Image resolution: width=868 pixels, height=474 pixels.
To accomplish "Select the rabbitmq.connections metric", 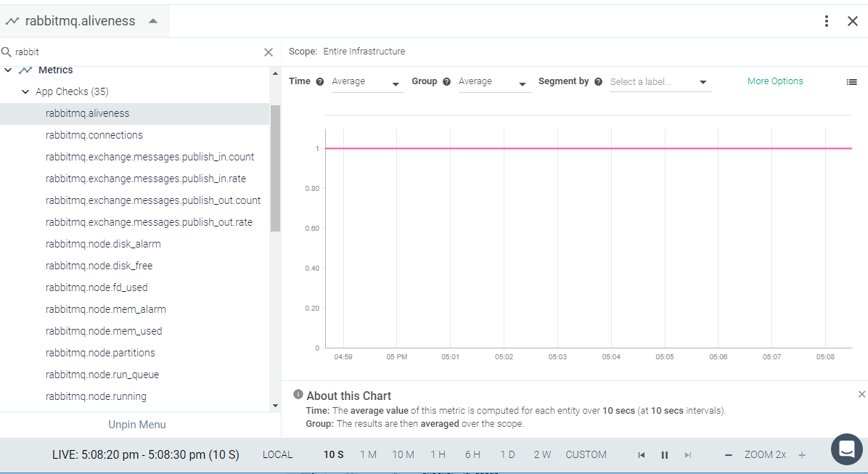I will point(94,135).
